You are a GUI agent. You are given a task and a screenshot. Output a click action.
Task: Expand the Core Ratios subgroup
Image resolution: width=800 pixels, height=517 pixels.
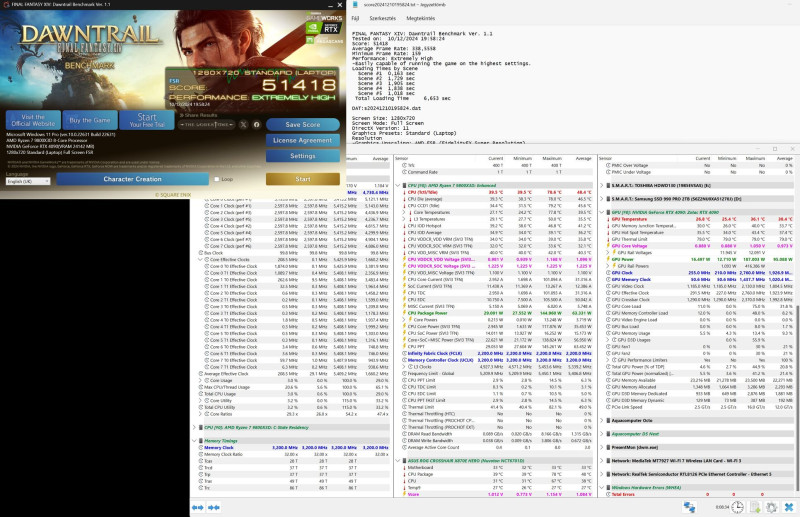click(x=201, y=414)
